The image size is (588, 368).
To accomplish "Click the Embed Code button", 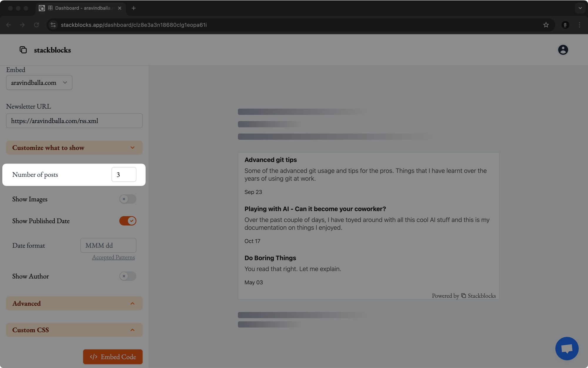I will [113, 357].
